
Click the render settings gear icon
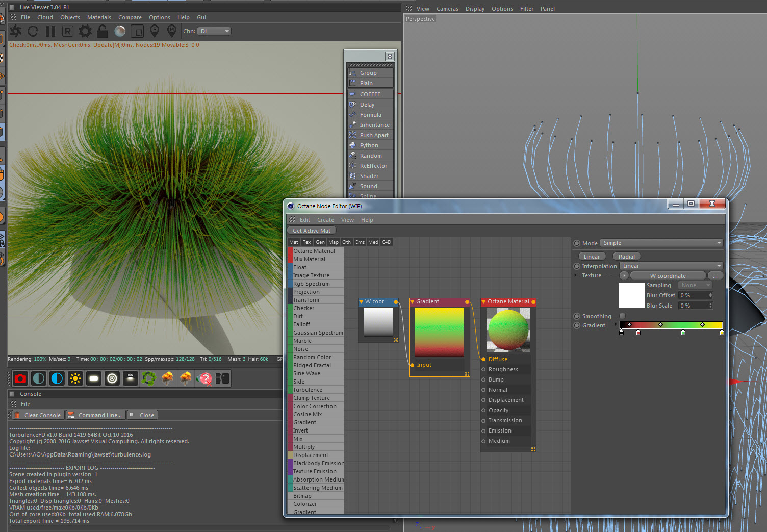[85, 32]
